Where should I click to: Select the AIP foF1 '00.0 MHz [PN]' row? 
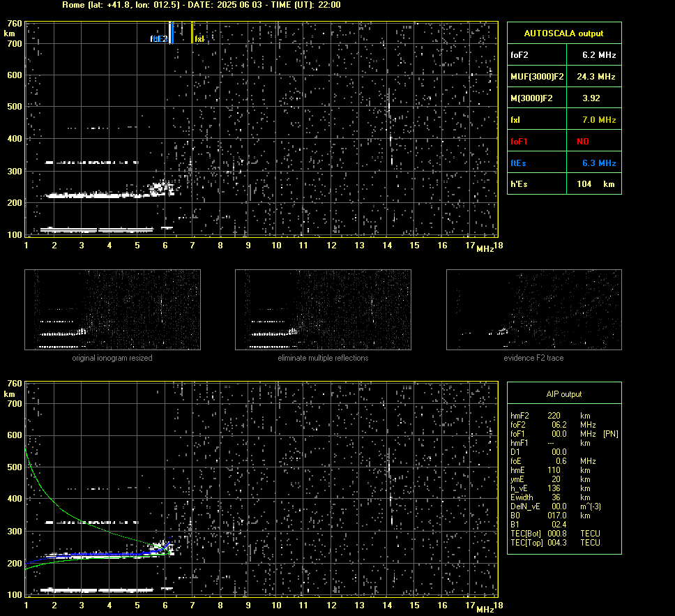tap(564, 434)
